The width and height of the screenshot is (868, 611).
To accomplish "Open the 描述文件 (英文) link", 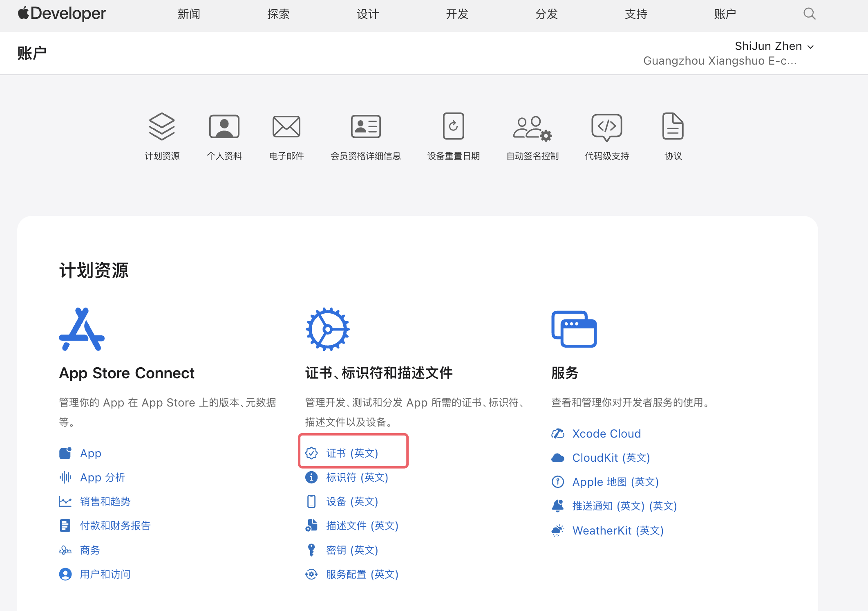I will [x=362, y=526].
